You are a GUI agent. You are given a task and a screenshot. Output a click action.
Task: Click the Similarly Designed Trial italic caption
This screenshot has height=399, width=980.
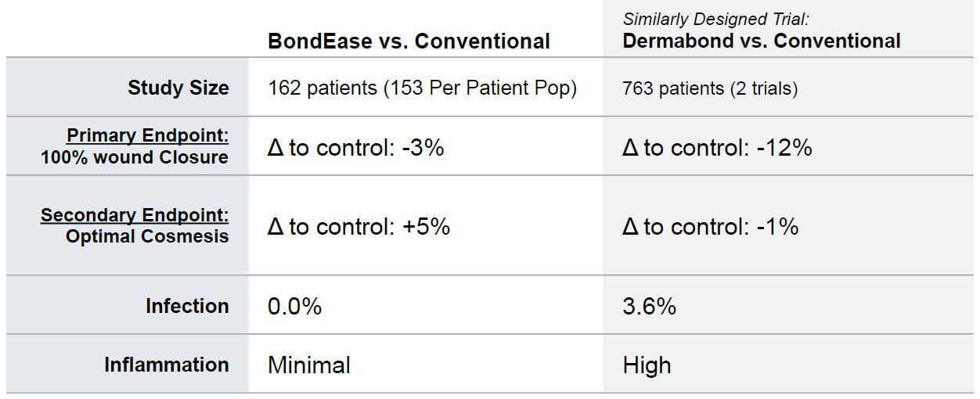click(x=715, y=19)
